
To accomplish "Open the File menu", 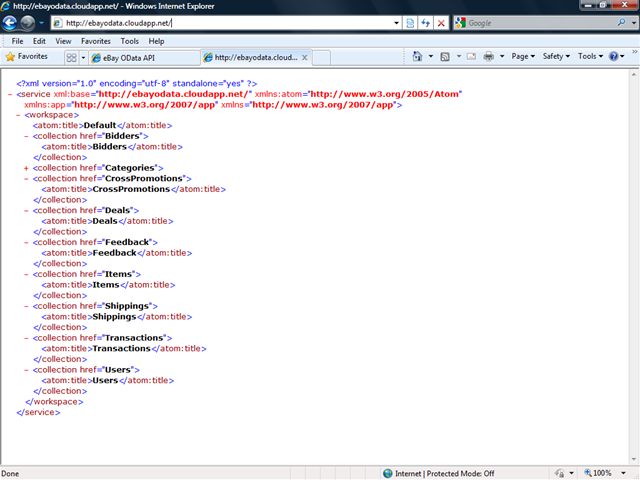I will pos(17,41).
